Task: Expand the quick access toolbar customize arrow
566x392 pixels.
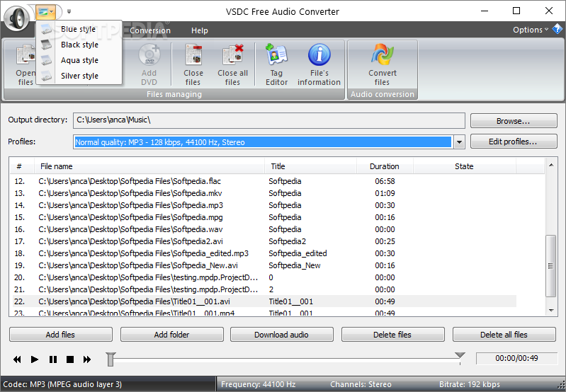Action: (x=69, y=12)
